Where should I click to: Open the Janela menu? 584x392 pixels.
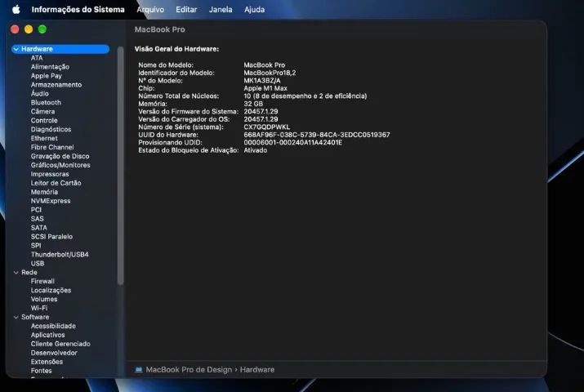point(221,9)
